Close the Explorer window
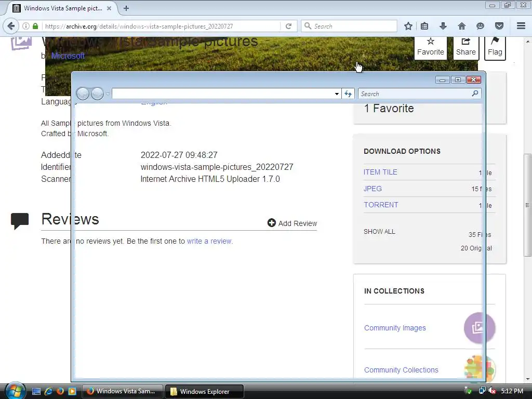 click(474, 80)
